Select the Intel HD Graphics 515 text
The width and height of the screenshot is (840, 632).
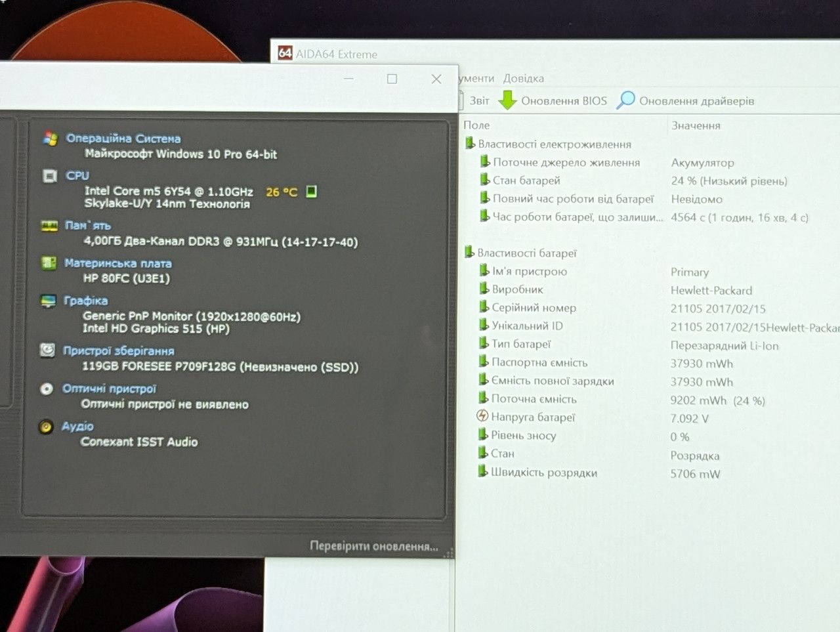pos(156,329)
